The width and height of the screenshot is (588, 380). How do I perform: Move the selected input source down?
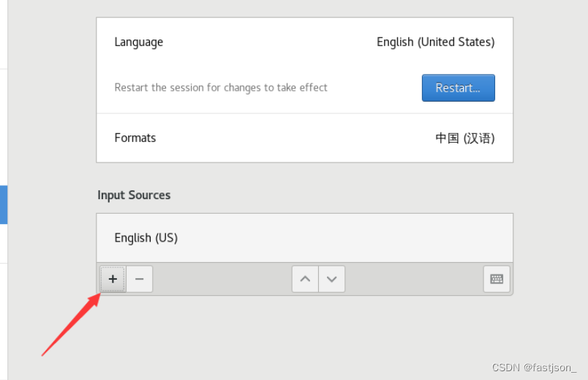(331, 279)
